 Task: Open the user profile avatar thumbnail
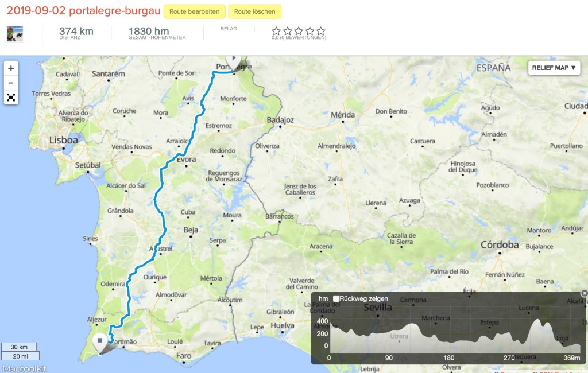tap(15, 34)
